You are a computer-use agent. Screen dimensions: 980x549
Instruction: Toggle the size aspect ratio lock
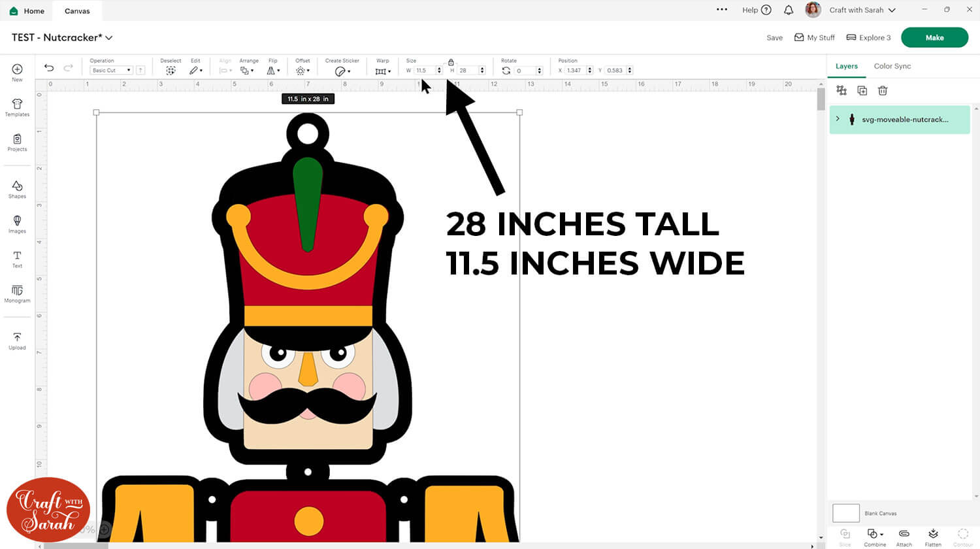(451, 62)
